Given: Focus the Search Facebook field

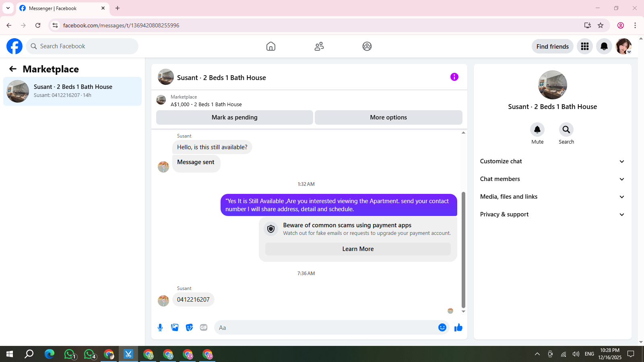Looking at the screenshot, I should (x=82, y=46).
